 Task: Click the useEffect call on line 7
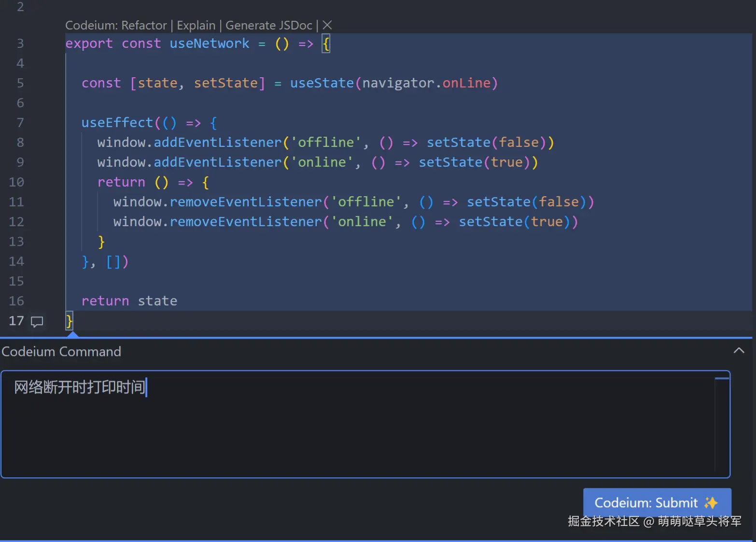[x=117, y=123]
